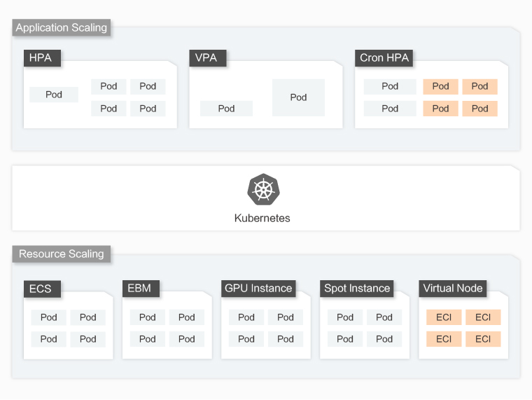Click the top-left orange ECI box
The width and height of the screenshot is (532, 400).
[x=444, y=317]
